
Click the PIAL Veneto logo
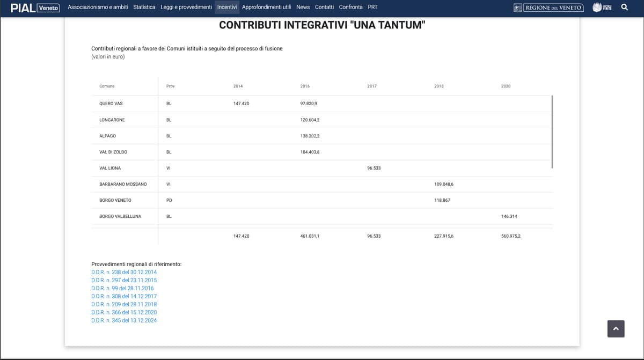pyautogui.click(x=35, y=8)
